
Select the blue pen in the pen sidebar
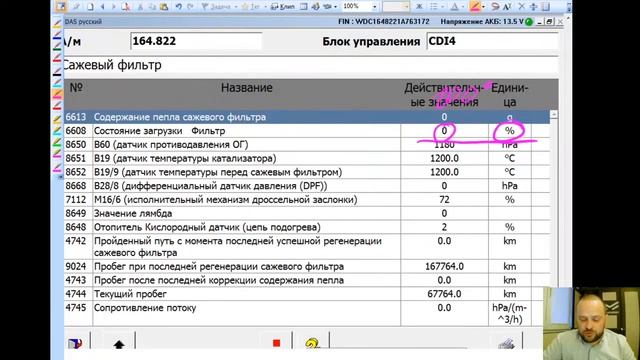click(57, 36)
